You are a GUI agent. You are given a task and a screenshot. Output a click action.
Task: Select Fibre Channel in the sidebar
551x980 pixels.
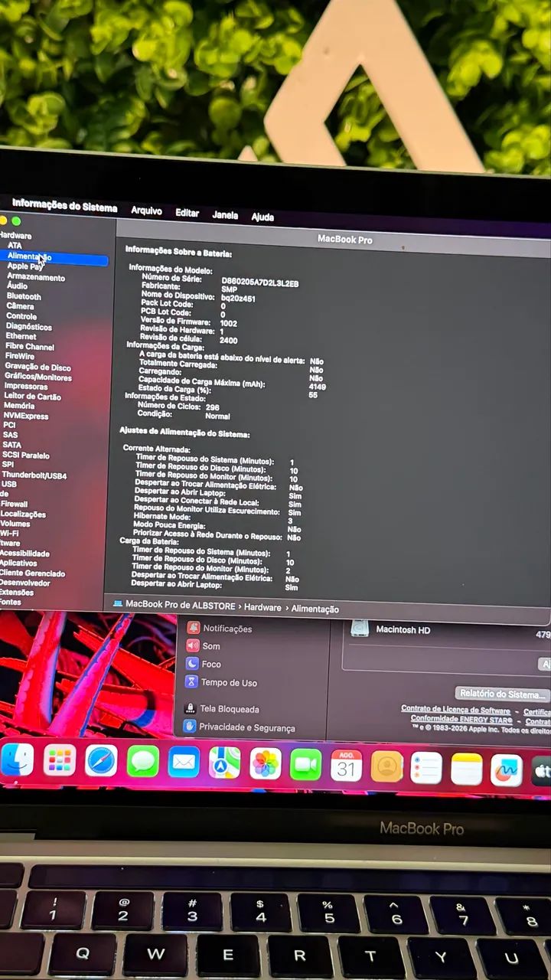click(x=30, y=347)
